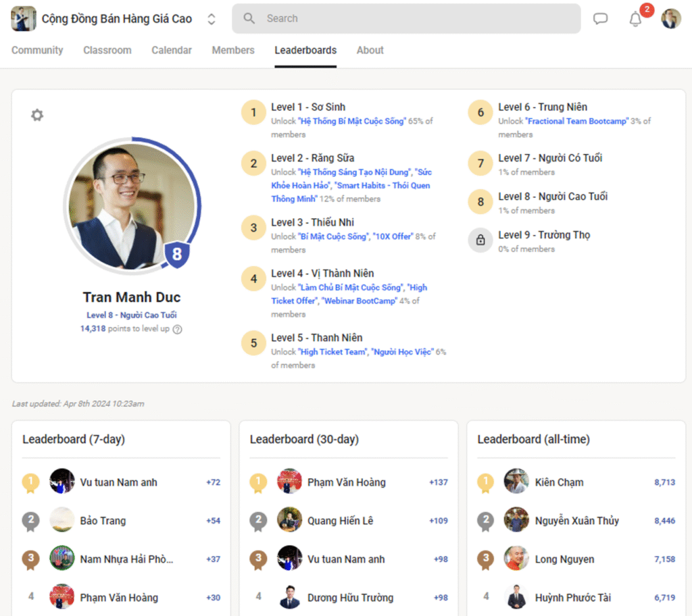The height and width of the screenshot is (616, 692).
Task: Click the points help question mark icon
Action: 178,329
